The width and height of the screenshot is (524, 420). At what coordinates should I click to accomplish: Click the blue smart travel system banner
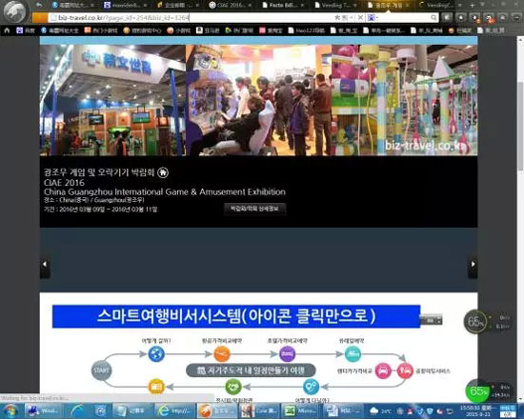click(x=236, y=316)
